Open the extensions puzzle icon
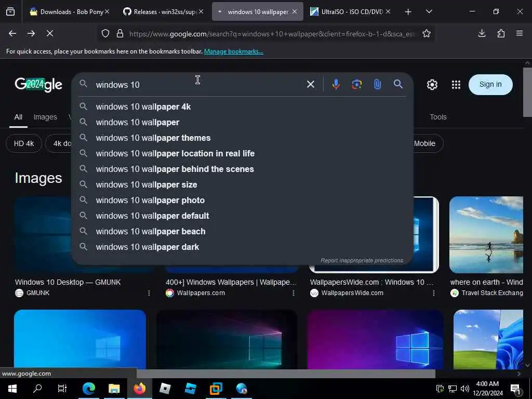This screenshot has height=399, width=532. coord(501,33)
